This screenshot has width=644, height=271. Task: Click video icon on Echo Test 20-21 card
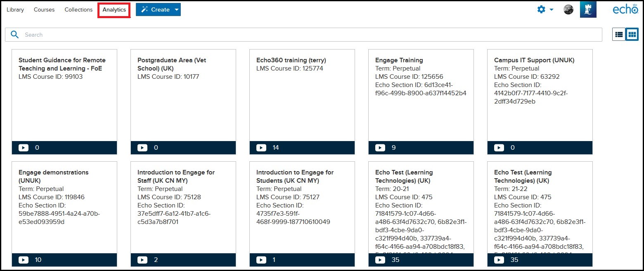380,260
